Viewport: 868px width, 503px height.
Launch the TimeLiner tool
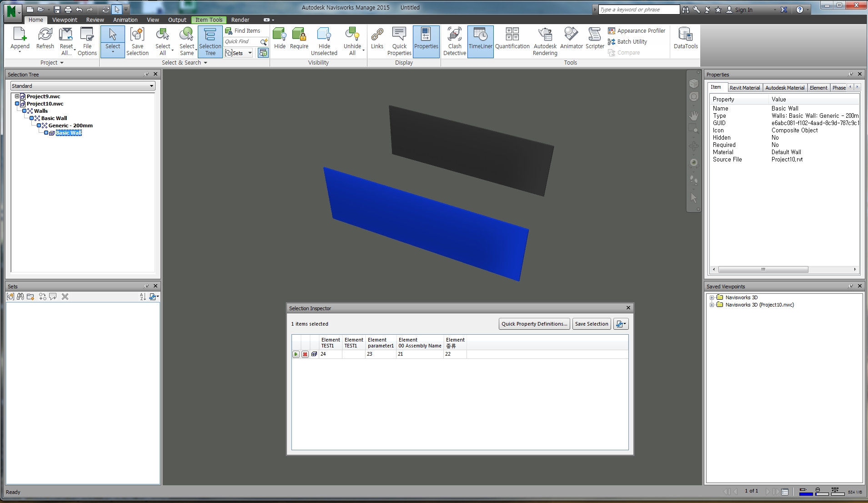(480, 41)
